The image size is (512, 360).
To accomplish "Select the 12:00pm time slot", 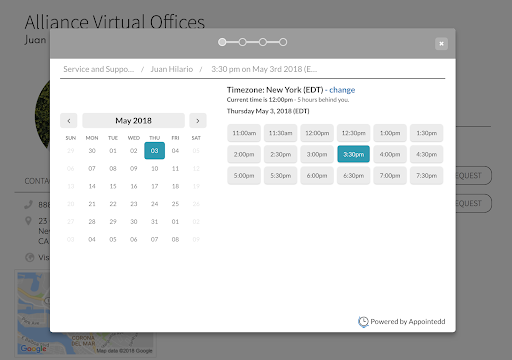I will 317,133.
